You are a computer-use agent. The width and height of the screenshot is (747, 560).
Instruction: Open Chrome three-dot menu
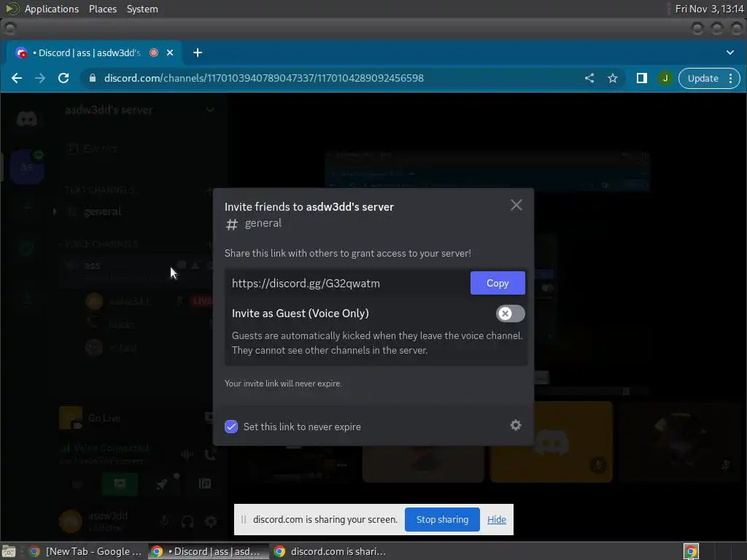pos(730,78)
